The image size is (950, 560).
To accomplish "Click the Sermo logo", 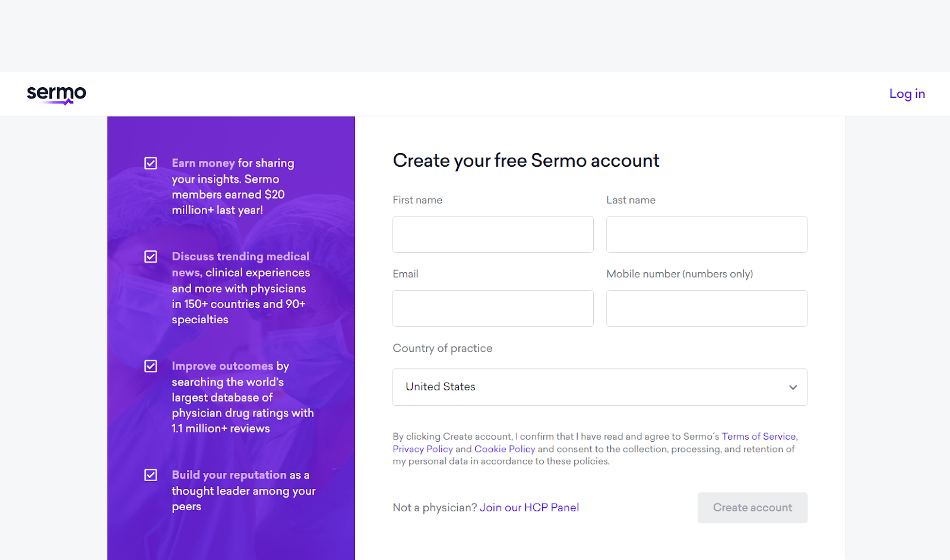I will point(56,94).
